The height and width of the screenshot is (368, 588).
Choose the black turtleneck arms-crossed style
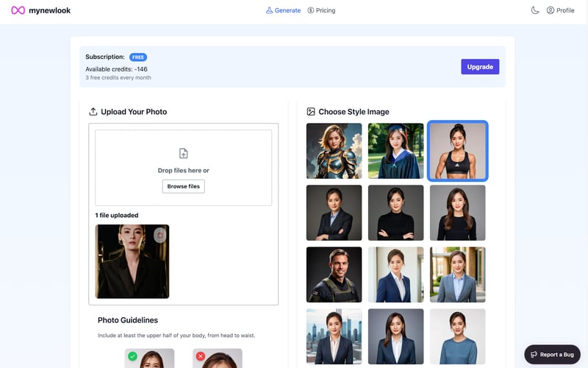pyautogui.click(x=396, y=213)
